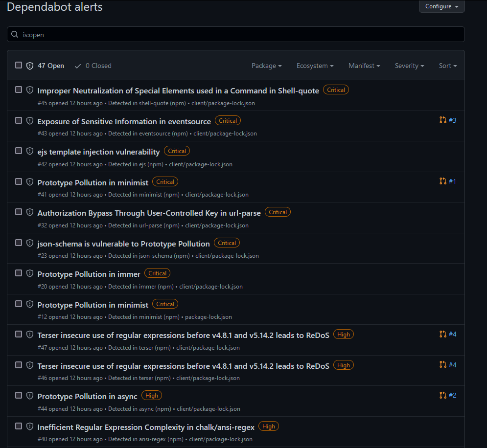
Task: Check alert #12 minimist checkbox
Action: coord(19,304)
